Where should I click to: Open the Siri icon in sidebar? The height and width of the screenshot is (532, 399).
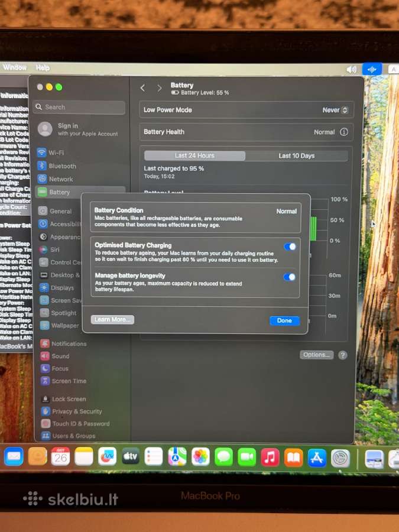pos(43,249)
